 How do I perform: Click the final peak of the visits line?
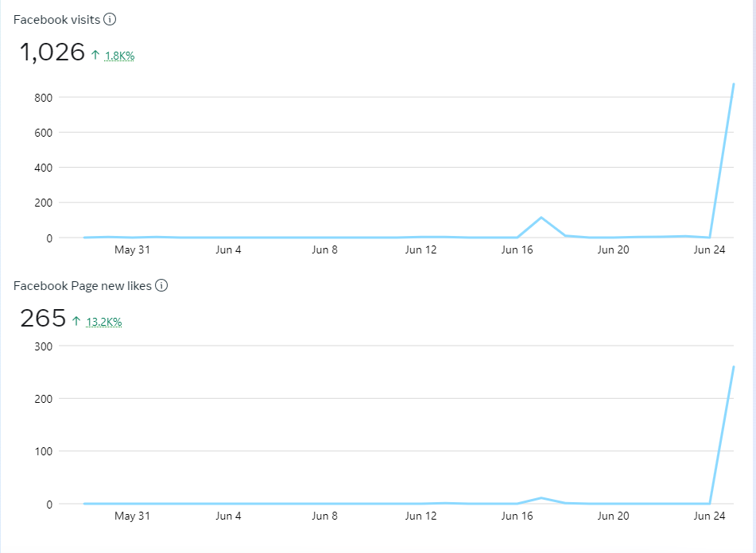(733, 83)
